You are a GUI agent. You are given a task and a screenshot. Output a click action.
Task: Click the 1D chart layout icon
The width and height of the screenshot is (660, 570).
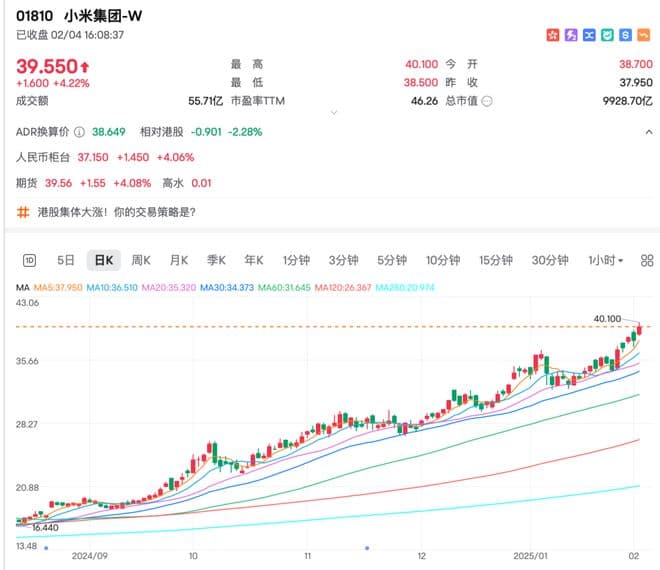tap(29, 261)
